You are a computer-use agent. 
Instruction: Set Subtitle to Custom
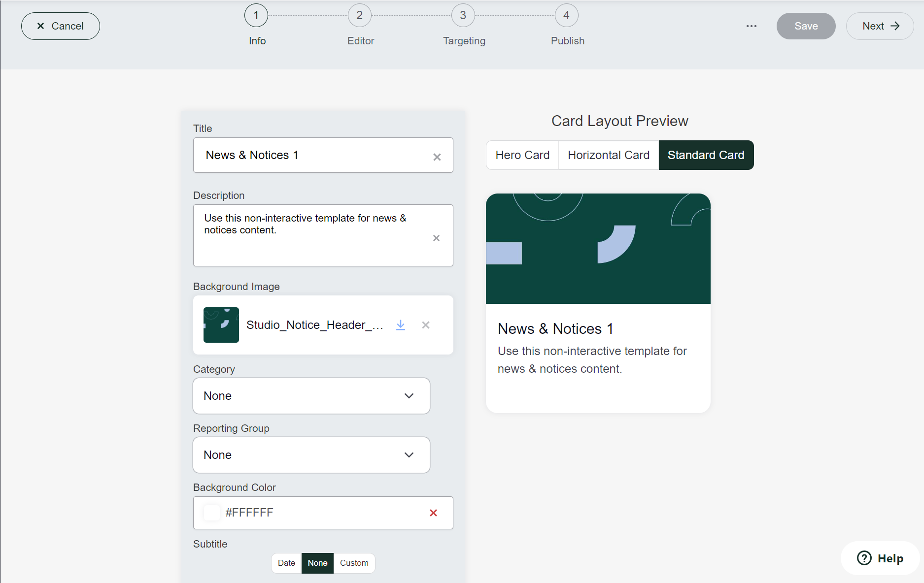(354, 563)
